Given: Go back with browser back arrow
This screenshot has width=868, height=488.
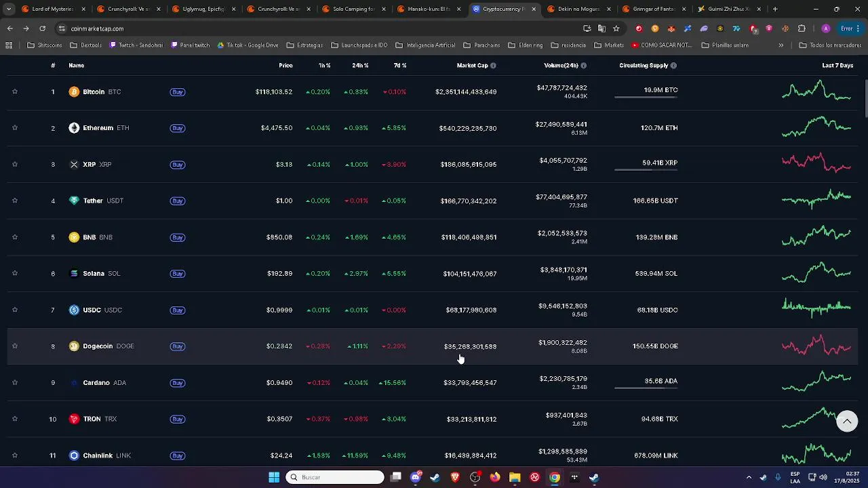Looking at the screenshot, I should click(10, 28).
